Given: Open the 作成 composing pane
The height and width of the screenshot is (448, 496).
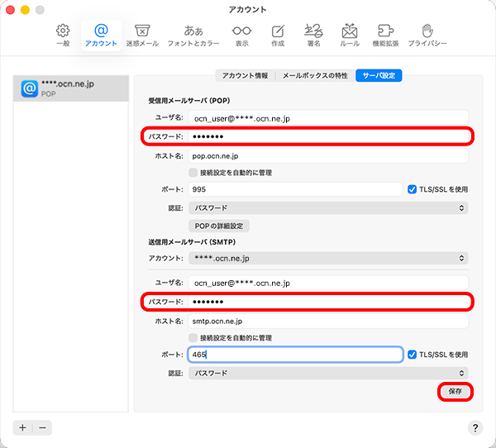Looking at the screenshot, I should point(278,35).
